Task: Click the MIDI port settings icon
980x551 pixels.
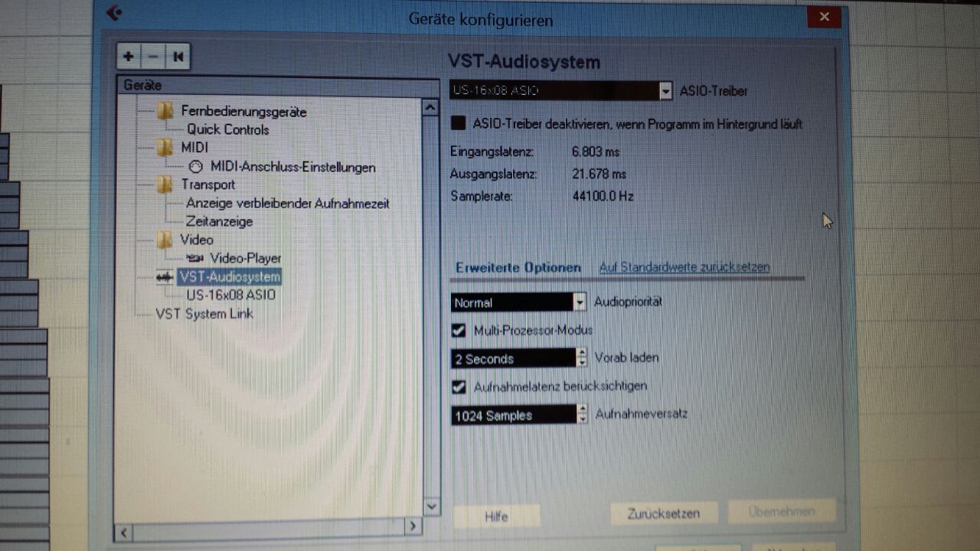Action: pyautogui.click(x=196, y=167)
